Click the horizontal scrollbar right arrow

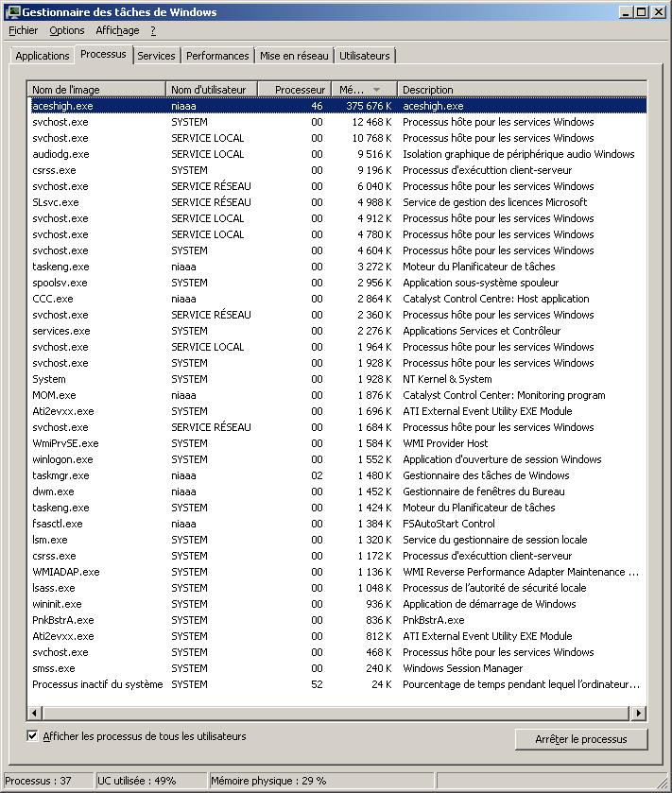coord(639,713)
